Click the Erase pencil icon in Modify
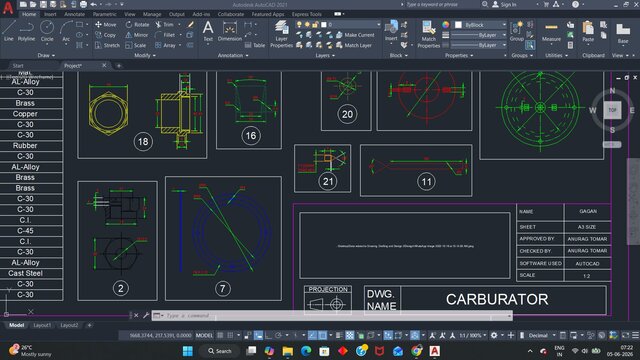 click(x=191, y=24)
